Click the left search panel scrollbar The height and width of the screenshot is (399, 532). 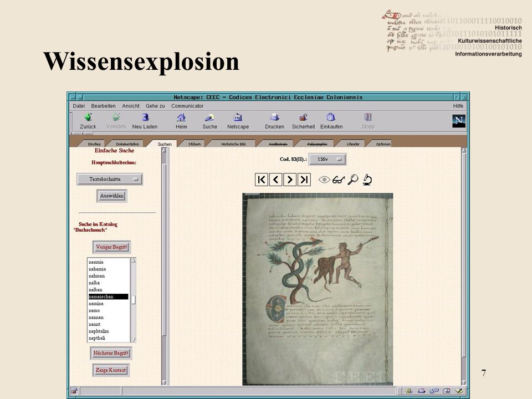[164, 267]
